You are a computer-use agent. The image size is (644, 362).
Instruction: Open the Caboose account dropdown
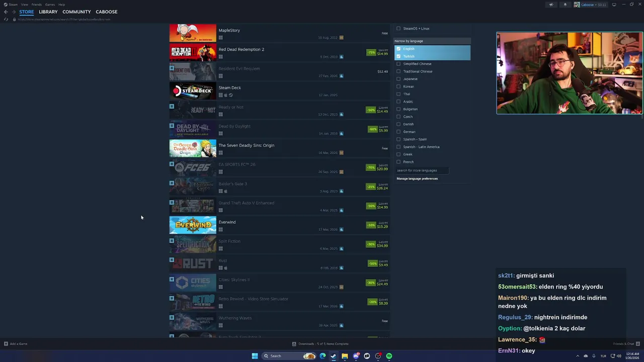[x=590, y=5]
